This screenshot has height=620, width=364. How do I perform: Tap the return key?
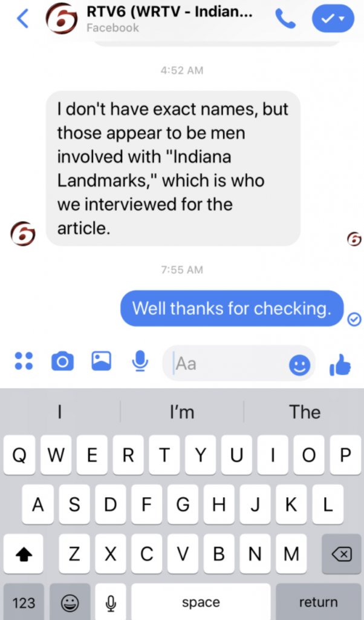pos(318,602)
